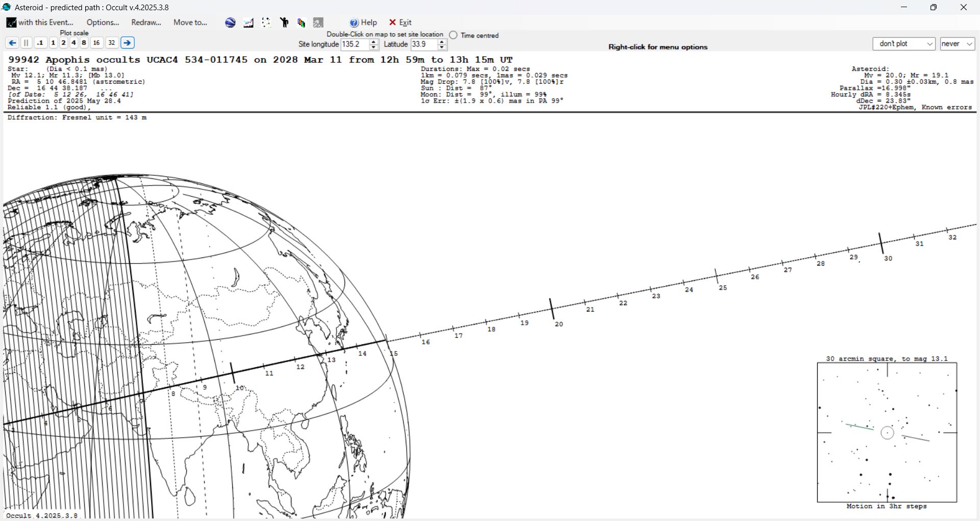Image resolution: width=980 pixels, height=521 pixels.
Task: Open the 'never' dropdown
Action: 958,44
